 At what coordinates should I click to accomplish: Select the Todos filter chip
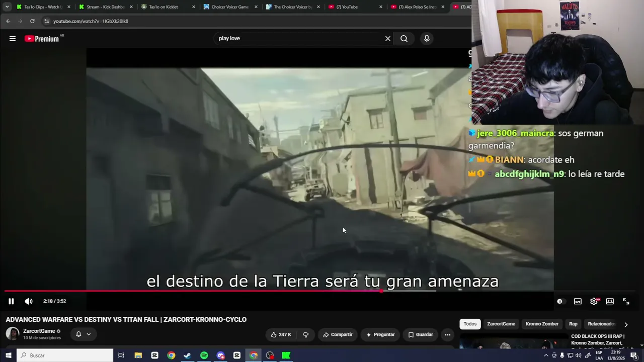(470, 324)
